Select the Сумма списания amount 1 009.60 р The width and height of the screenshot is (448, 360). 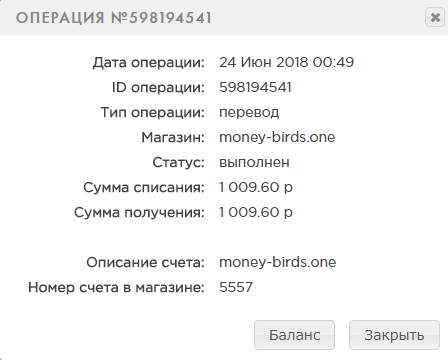pos(256,187)
